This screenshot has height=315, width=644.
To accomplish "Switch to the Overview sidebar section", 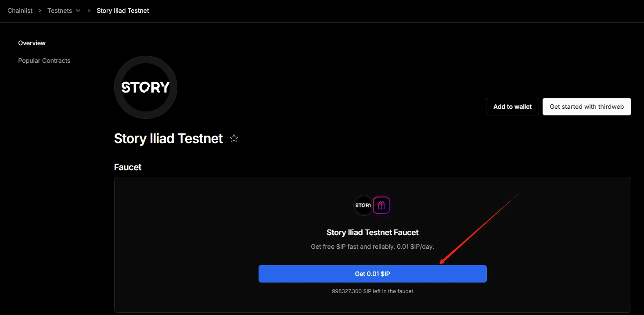I will point(32,43).
